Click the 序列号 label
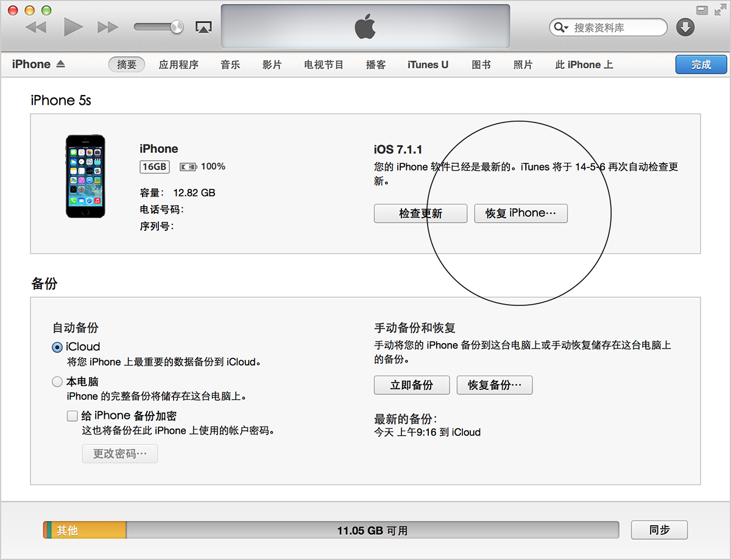The height and width of the screenshot is (560, 731). tap(157, 227)
